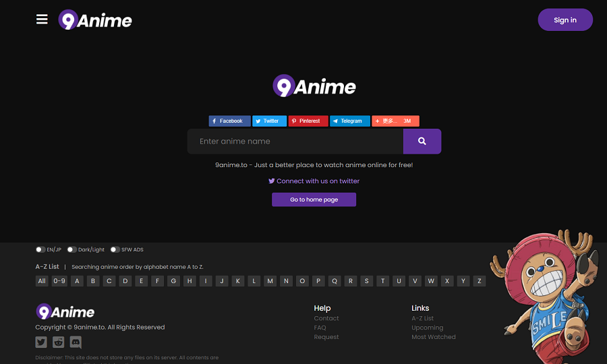The height and width of the screenshot is (364, 607).
Task: Select letter K in the A-Z list
Action: pyautogui.click(x=237, y=281)
